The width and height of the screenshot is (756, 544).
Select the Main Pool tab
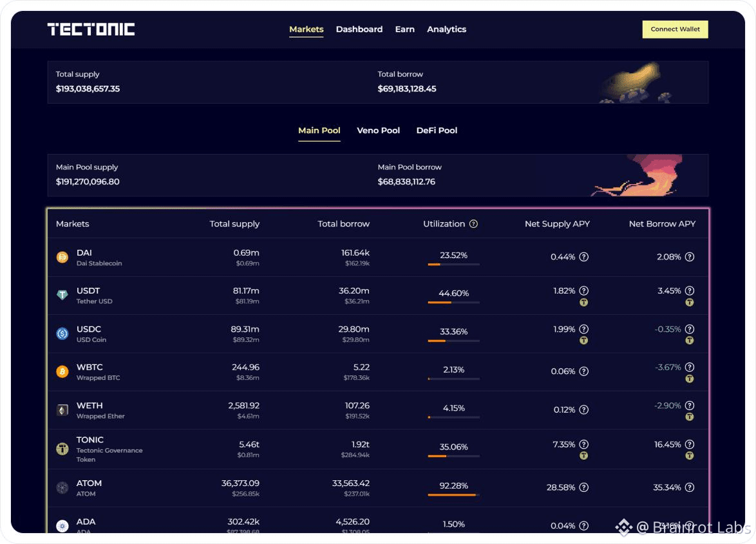[319, 131]
